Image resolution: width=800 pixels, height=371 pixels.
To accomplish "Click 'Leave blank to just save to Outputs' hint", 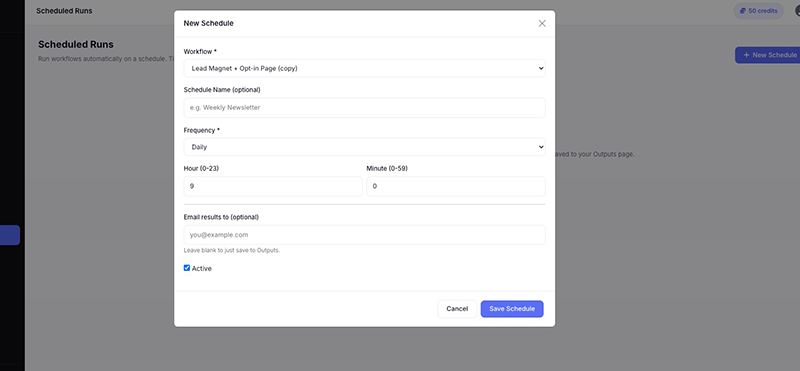I will click(232, 251).
